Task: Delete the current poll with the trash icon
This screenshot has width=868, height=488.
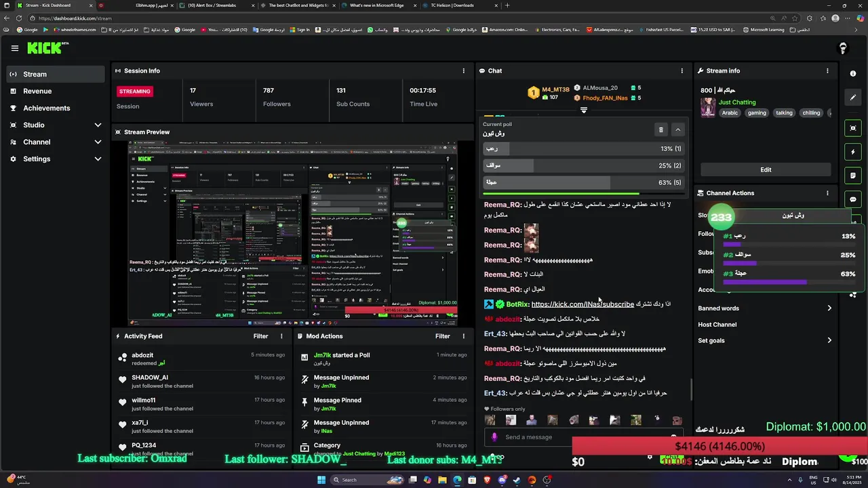Action: click(661, 129)
